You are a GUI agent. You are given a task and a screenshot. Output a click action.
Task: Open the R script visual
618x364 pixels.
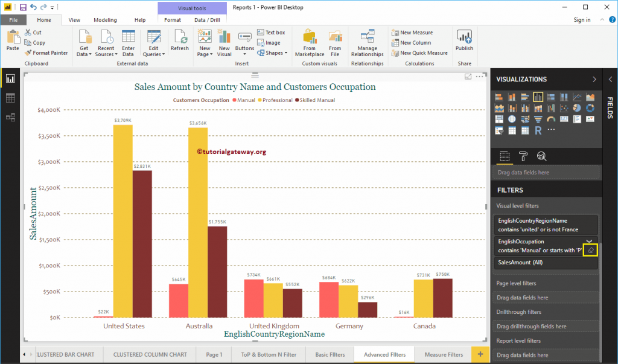click(x=538, y=131)
